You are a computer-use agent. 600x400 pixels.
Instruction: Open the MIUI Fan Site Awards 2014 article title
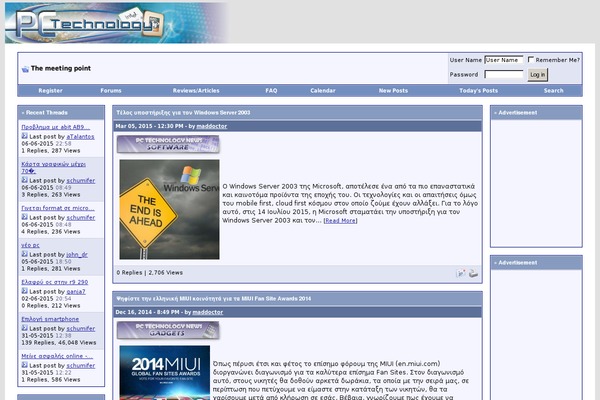tap(214, 299)
